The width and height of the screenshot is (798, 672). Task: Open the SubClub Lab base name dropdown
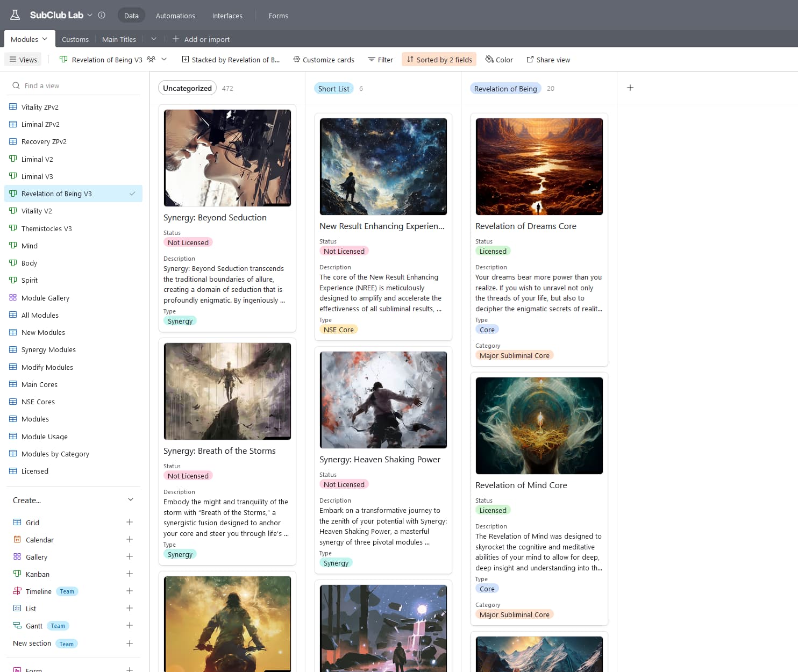(x=90, y=15)
